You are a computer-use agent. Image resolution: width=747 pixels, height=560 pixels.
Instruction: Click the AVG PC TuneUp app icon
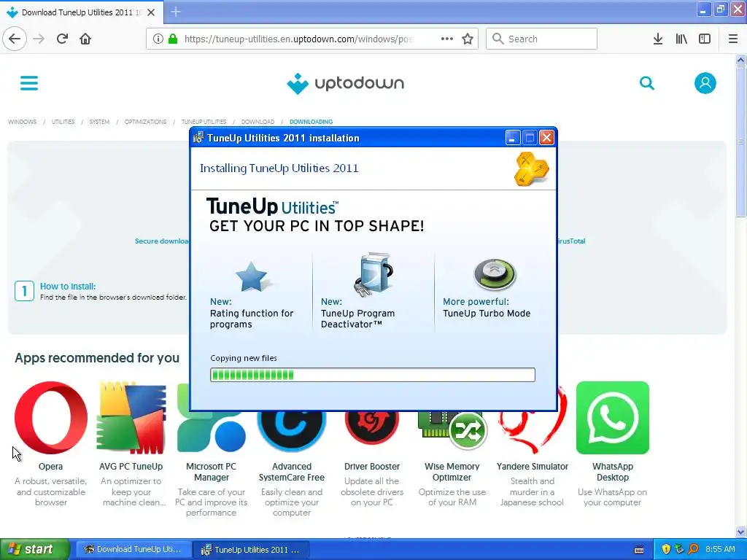coord(131,418)
